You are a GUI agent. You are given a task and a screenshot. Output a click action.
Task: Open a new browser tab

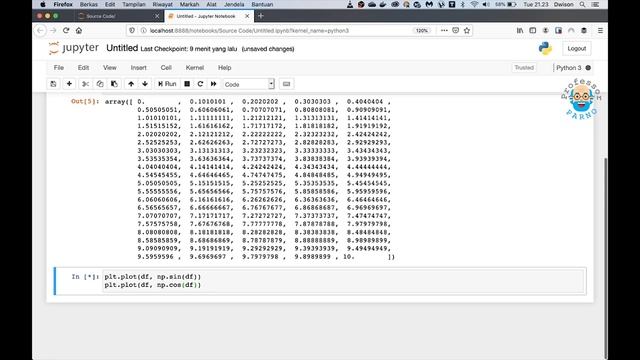(x=261, y=16)
